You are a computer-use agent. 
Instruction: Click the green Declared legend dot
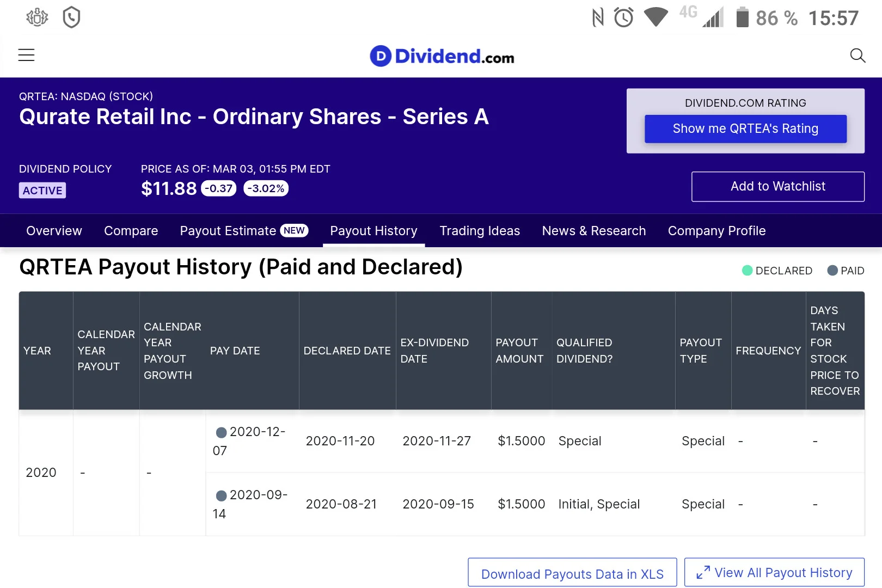747,271
